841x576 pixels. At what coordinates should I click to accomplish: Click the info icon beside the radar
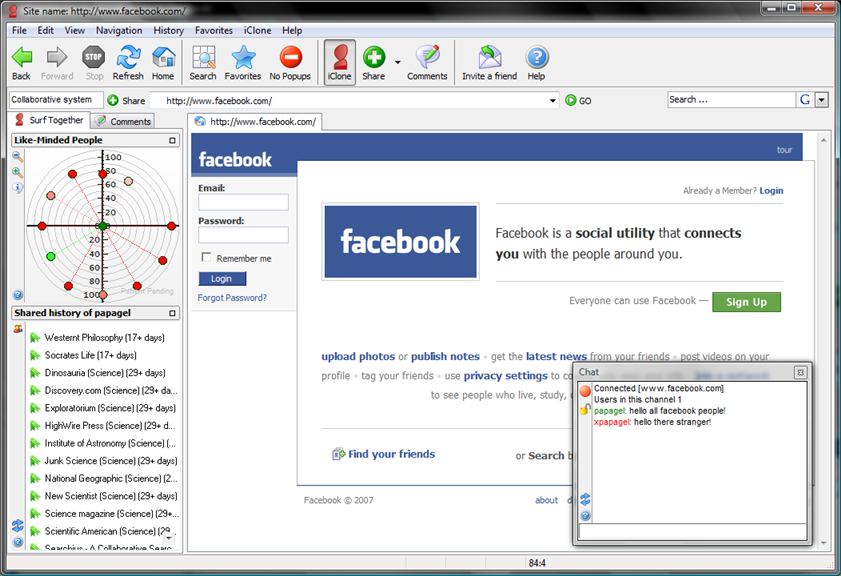click(x=18, y=188)
